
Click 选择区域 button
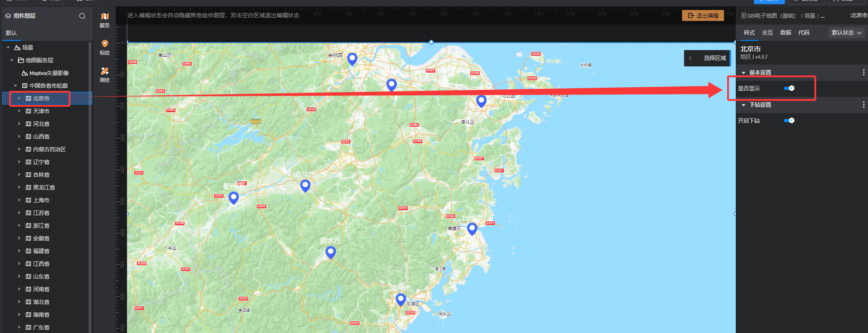coord(714,58)
